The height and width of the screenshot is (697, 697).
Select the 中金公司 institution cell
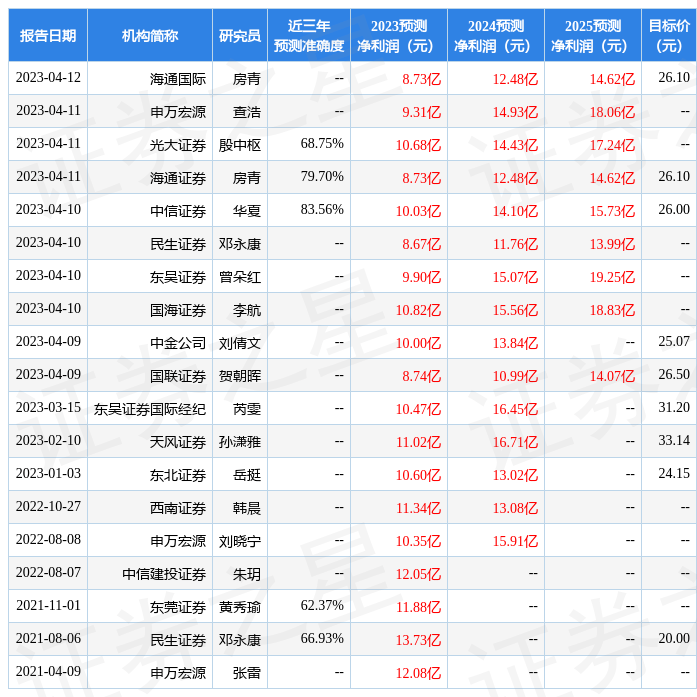pos(178,343)
